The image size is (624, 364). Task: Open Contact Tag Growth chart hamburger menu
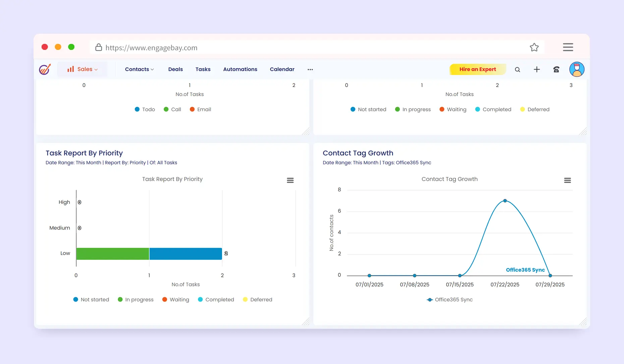pyautogui.click(x=567, y=180)
